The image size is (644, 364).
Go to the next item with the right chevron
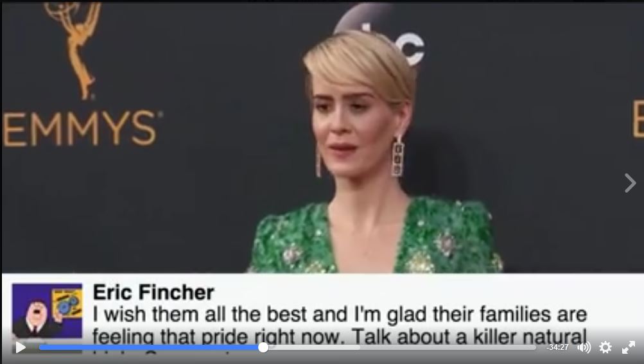click(630, 183)
